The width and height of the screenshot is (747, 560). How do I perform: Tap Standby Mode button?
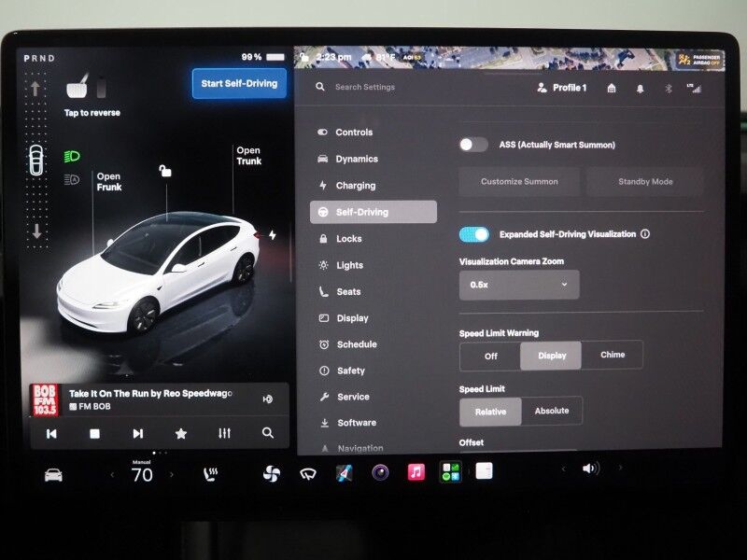645,181
